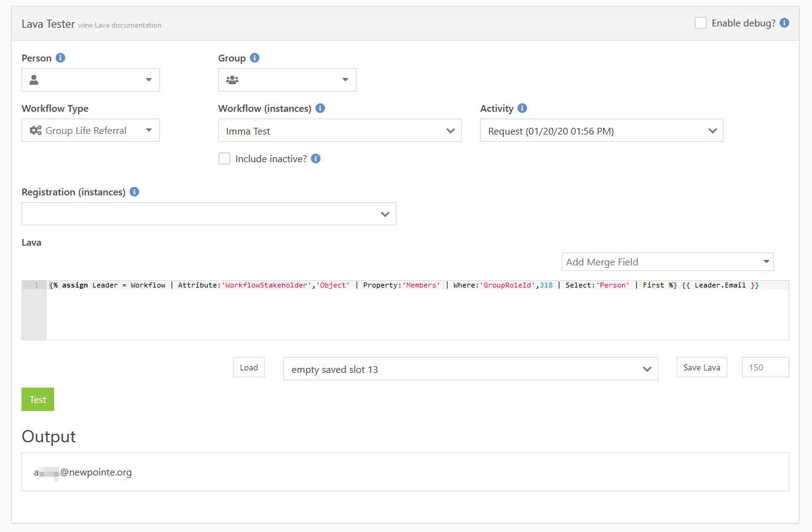Click the info icon beside Group label
Viewport: 812px width, 532px height.
[254, 58]
